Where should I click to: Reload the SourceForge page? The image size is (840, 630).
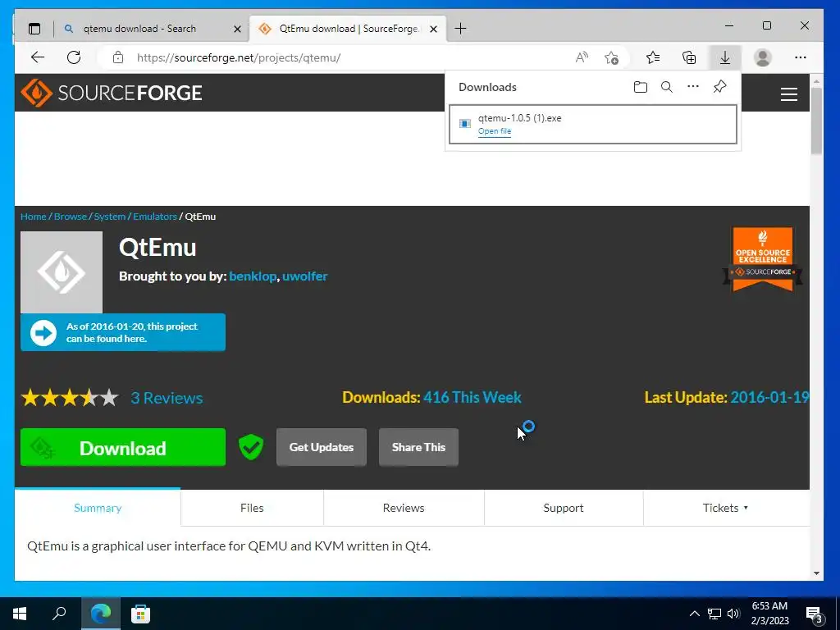tap(74, 57)
